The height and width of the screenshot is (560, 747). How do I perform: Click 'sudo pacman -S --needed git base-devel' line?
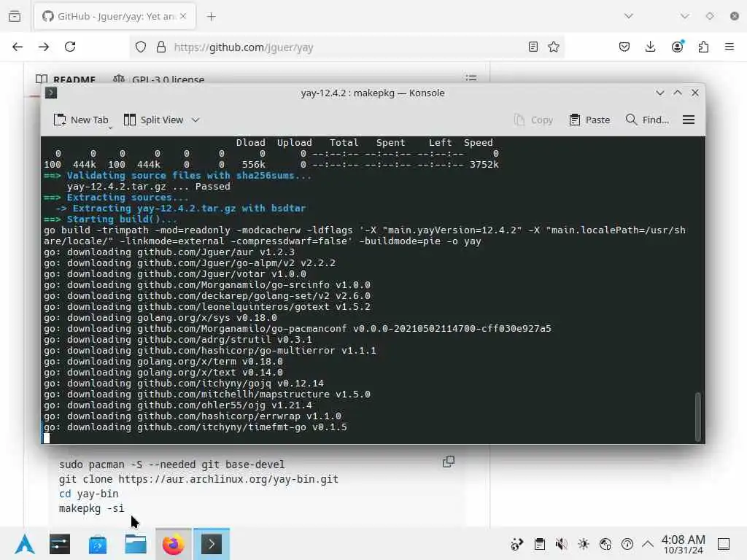coord(171,464)
